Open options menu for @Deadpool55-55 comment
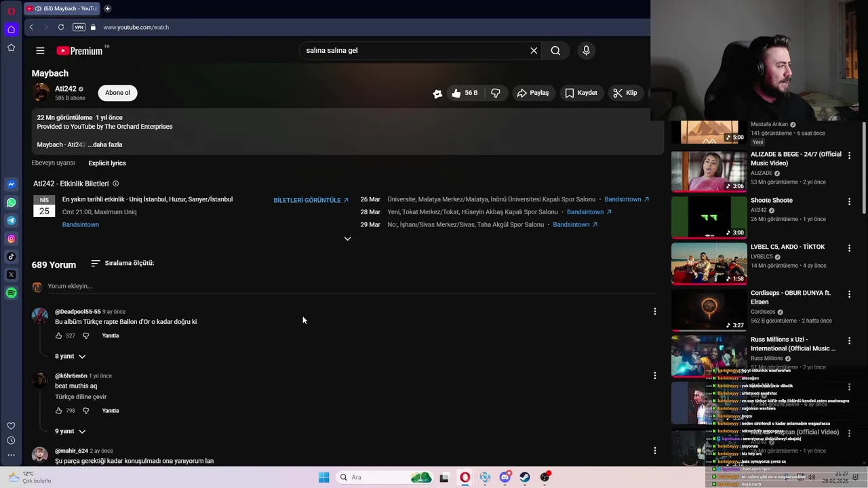The height and width of the screenshot is (488, 868). click(x=654, y=312)
